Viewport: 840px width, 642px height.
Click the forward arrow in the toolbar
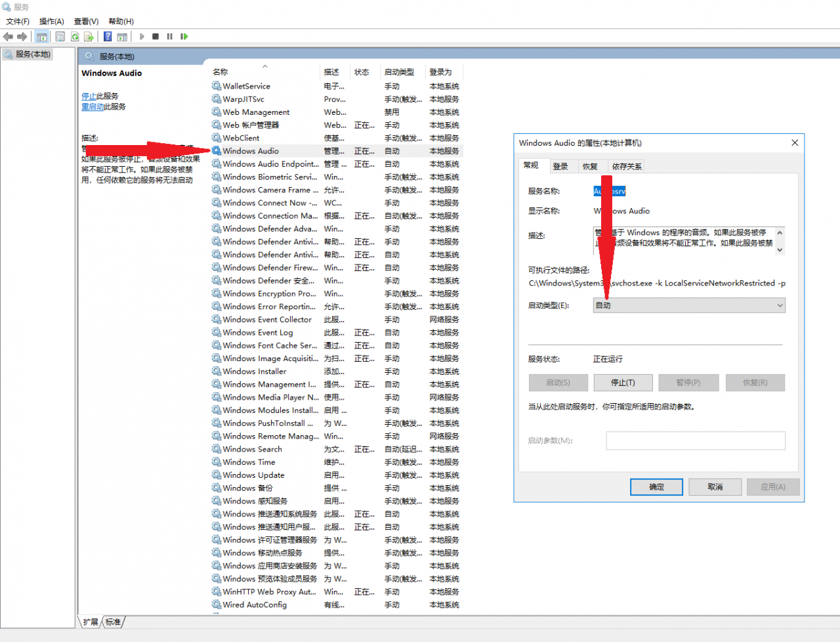click(22, 37)
